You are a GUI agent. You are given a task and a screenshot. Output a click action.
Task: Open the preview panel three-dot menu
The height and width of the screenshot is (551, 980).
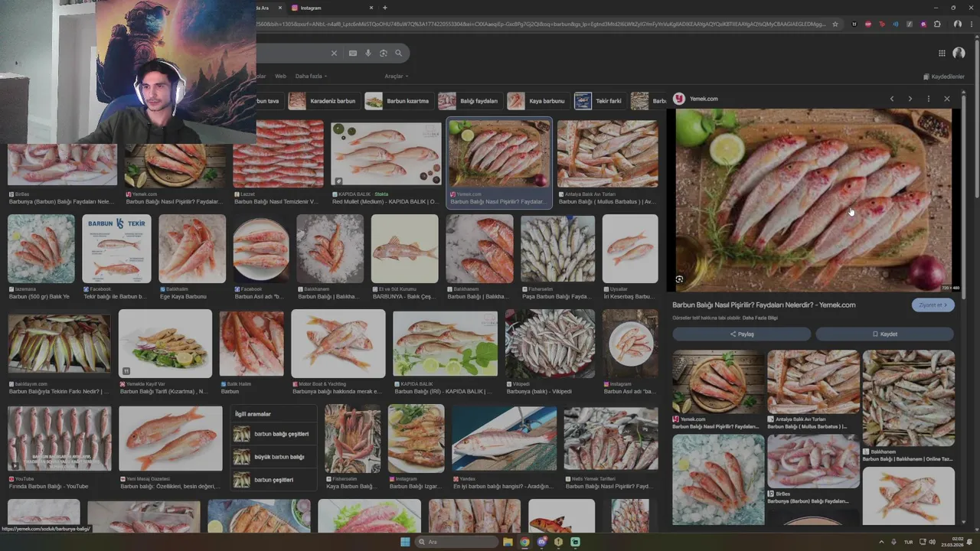[928, 99]
